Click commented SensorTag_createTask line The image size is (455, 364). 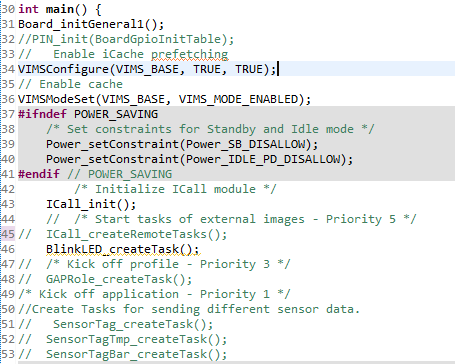click(x=115, y=324)
